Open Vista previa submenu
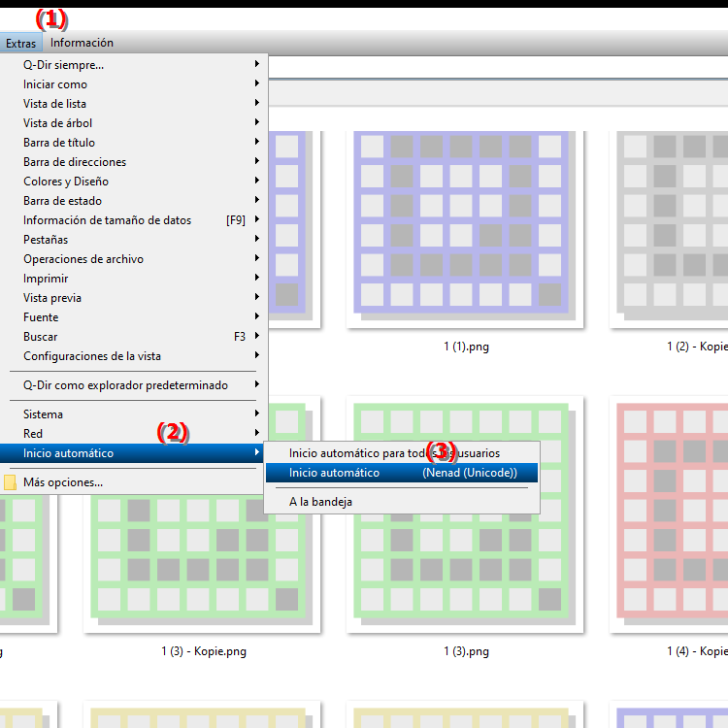The width and height of the screenshot is (728, 728). tap(134, 298)
